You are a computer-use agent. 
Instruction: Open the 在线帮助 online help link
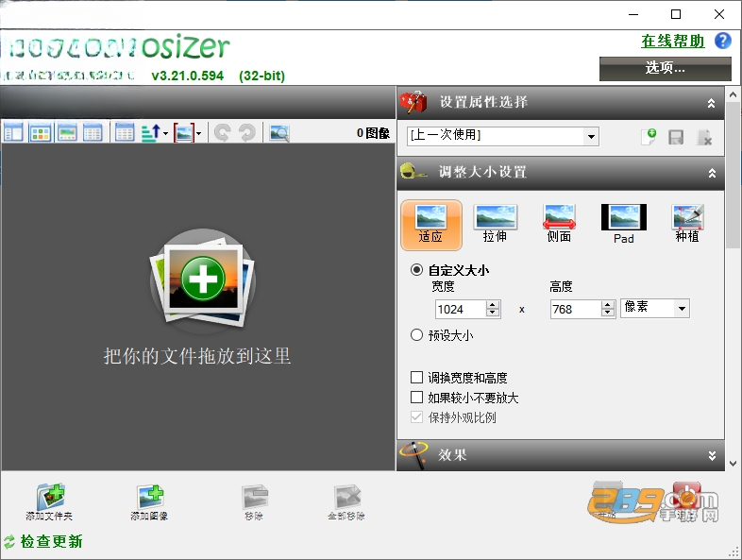(672, 42)
